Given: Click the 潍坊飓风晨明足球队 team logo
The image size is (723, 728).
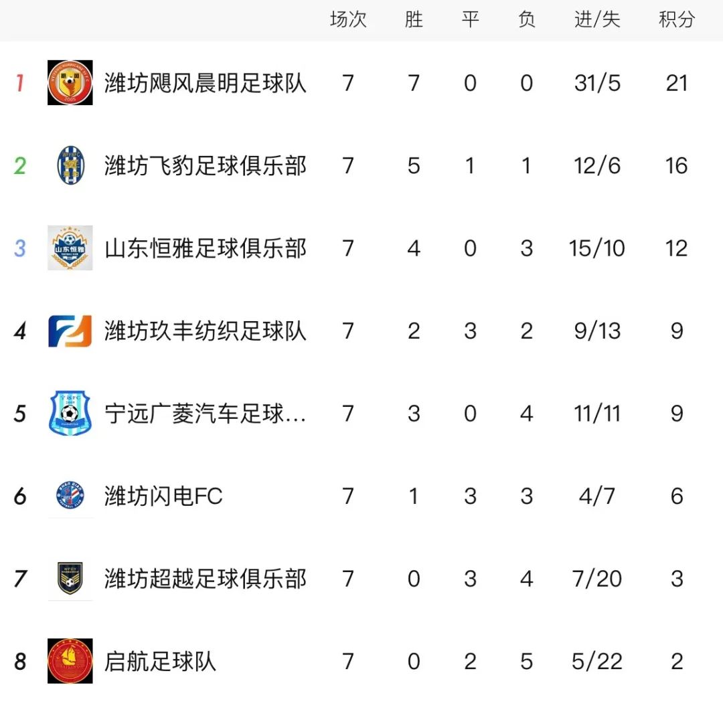Looking at the screenshot, I should coord(70,83).
